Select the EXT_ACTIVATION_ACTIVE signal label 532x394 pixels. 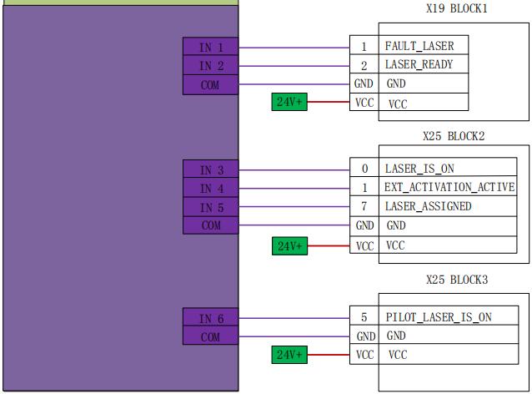pos(449,188)
